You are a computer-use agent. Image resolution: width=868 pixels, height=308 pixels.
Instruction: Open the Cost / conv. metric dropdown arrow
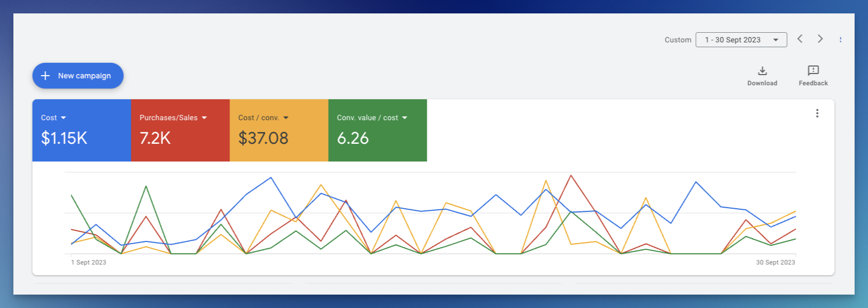pyautogui.click(x=286, y=118)
